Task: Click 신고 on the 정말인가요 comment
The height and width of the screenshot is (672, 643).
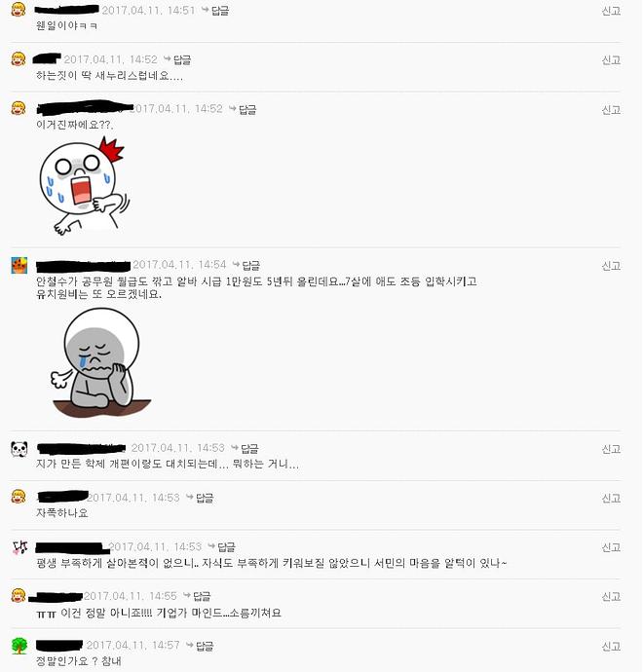Action: tap(611, 646)
